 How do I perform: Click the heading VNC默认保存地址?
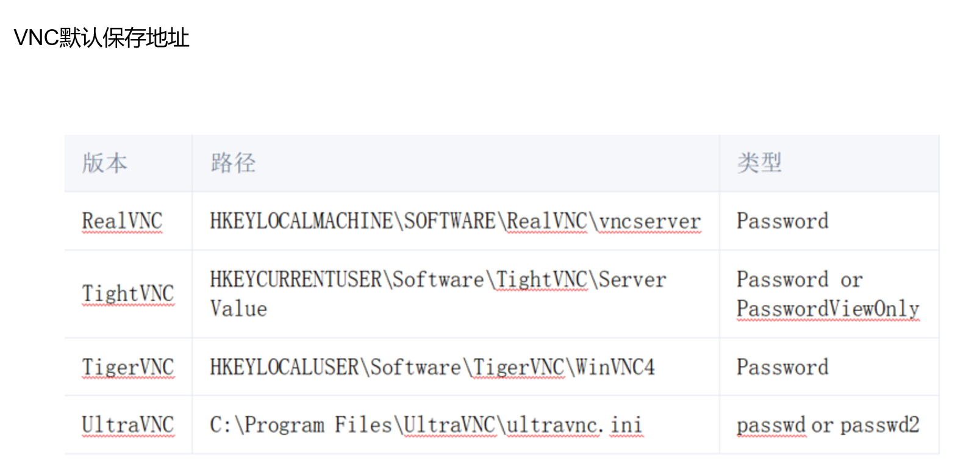[x=101, y=38]
